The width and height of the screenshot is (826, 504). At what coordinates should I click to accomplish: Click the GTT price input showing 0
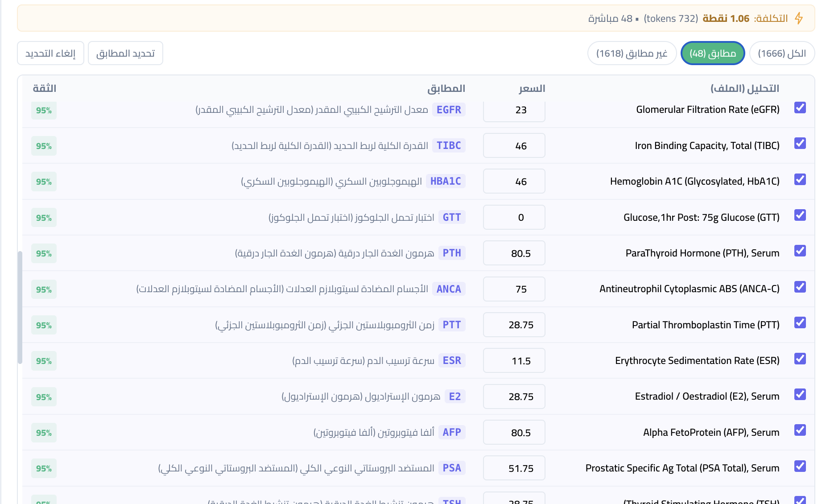pos(514,218)
